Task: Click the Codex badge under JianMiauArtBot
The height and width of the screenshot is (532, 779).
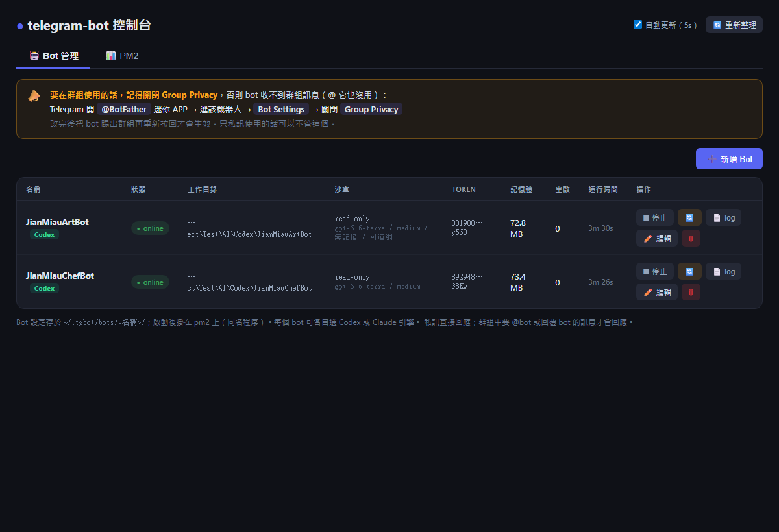Action: tap(44, 234)
